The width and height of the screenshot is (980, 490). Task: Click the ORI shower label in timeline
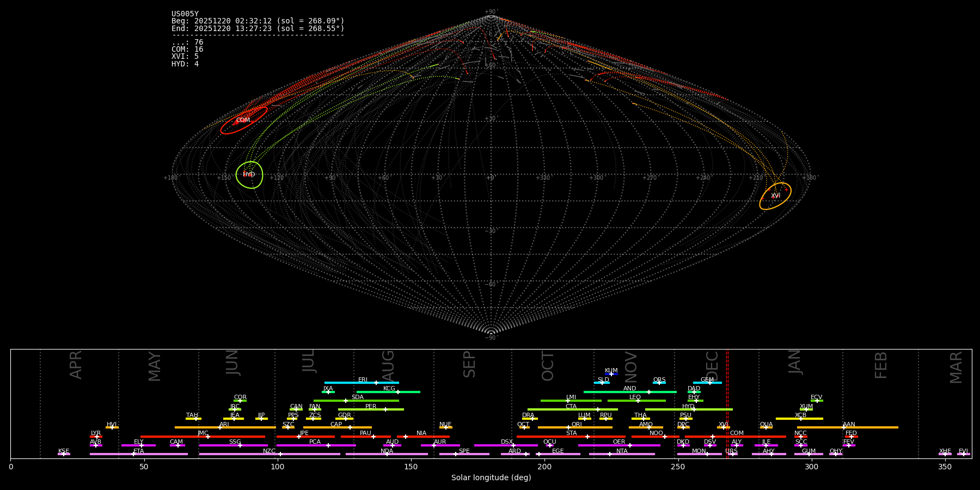[577, 425]
